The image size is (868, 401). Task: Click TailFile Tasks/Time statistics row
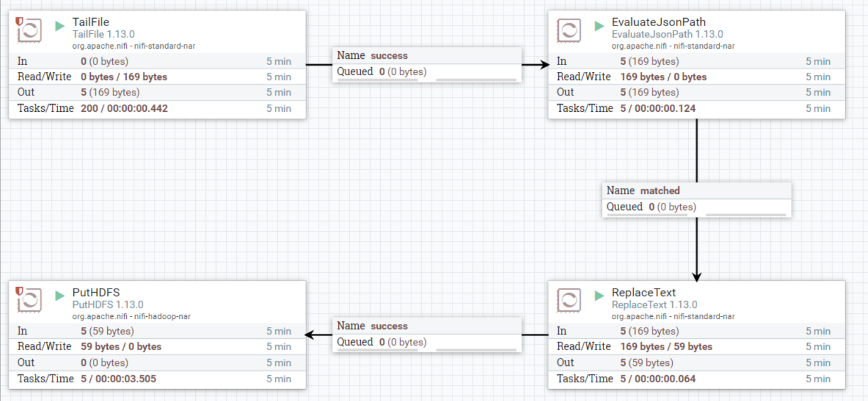pyautogui.click(x=157, y=109)
